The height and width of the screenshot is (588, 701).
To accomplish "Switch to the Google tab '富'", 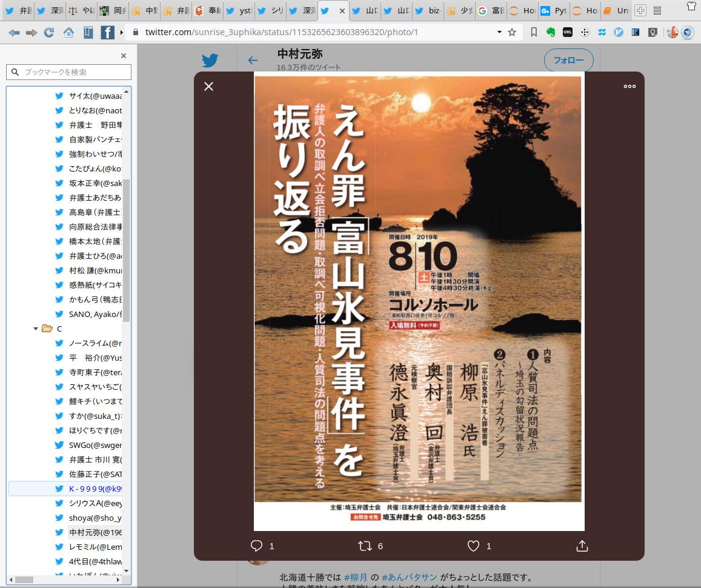I will tap(491, 11).
